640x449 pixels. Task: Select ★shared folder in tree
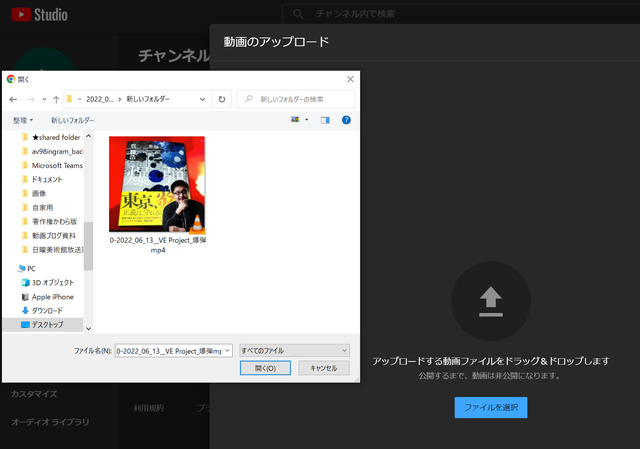52,137
